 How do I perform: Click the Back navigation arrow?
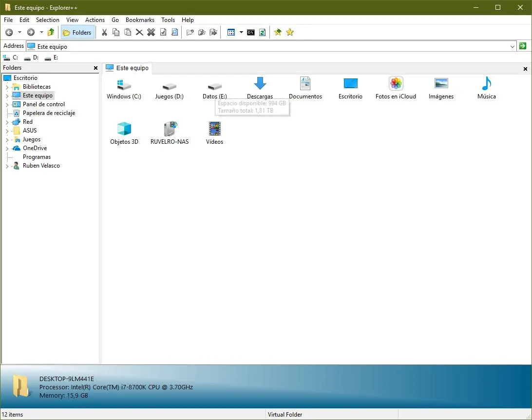9,33
